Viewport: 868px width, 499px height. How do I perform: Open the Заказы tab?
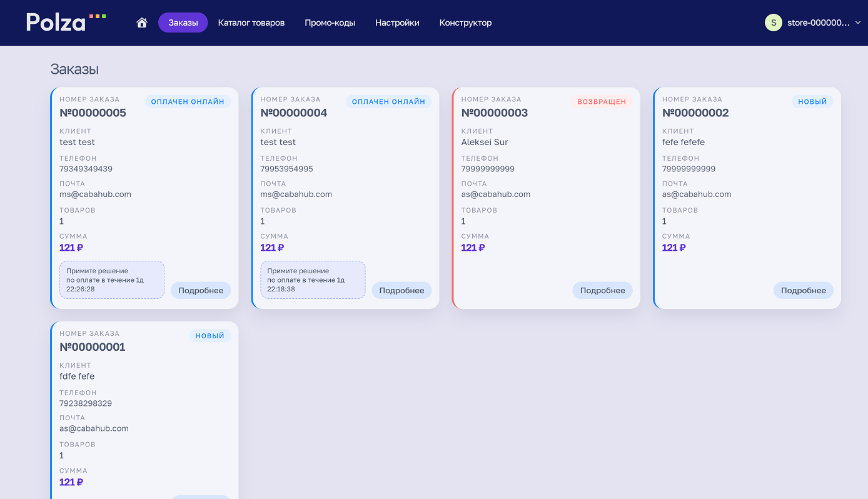(x=183, y=23)
